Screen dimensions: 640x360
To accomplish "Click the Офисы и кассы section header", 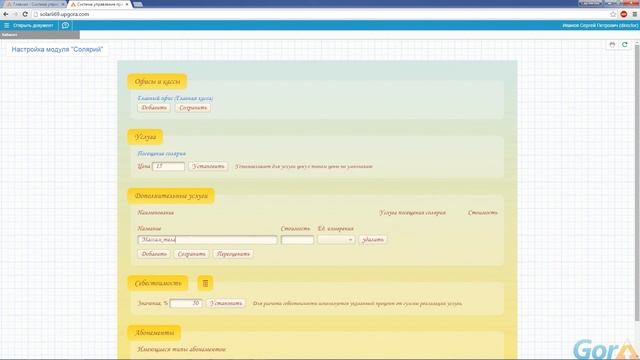I will (157, 82).
